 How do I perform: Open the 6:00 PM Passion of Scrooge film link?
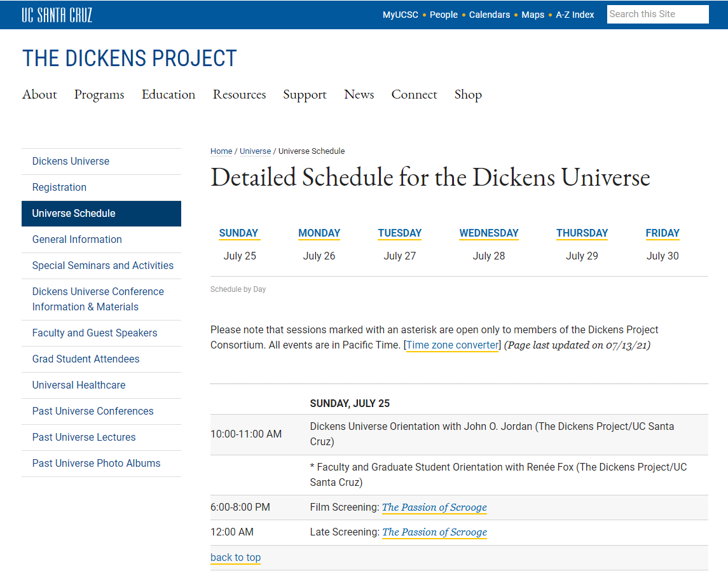pos(434,507)
